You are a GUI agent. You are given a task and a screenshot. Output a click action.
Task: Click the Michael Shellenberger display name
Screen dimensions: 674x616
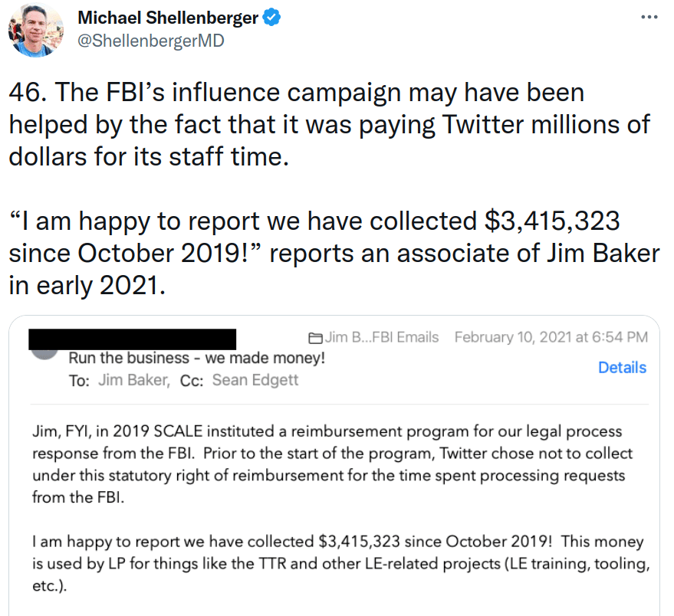(x=168, y=18)
